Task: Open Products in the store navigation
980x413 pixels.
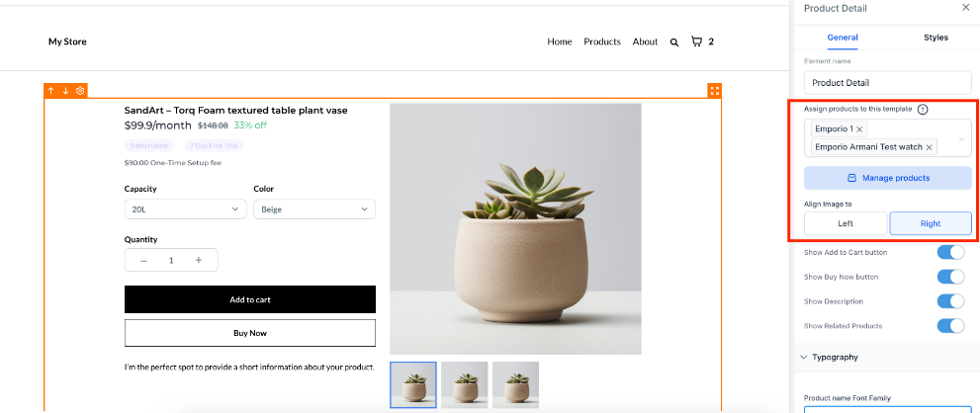Action: point(602,41)
